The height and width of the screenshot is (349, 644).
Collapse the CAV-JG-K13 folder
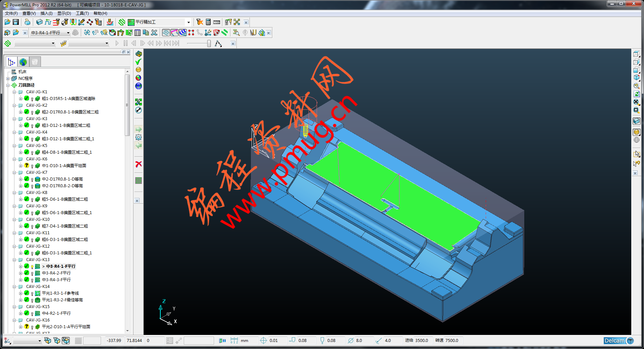14,260
